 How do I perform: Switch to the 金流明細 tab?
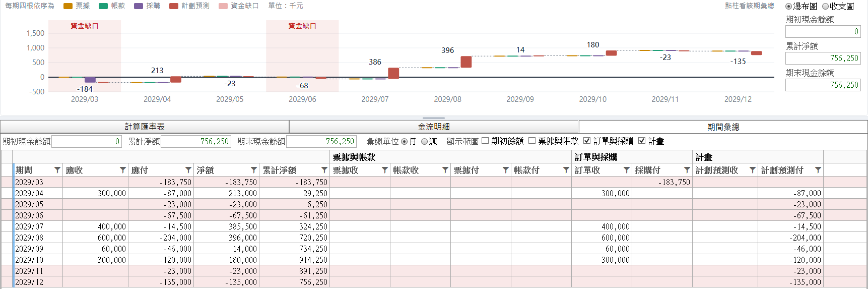coord(434,127)
